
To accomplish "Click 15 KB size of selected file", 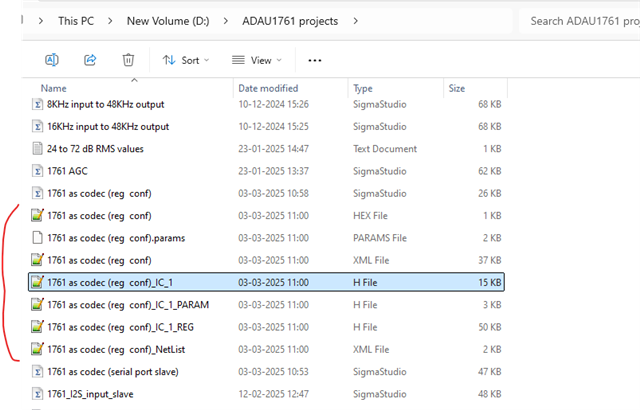I will [x=489, y=282].
